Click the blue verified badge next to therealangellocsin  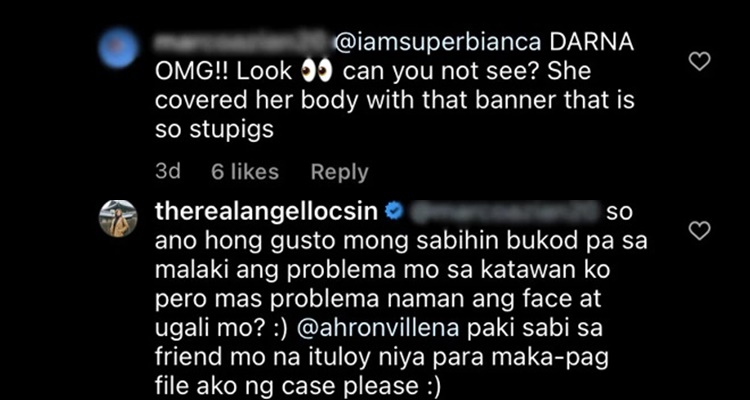click(x=394, y=212)
